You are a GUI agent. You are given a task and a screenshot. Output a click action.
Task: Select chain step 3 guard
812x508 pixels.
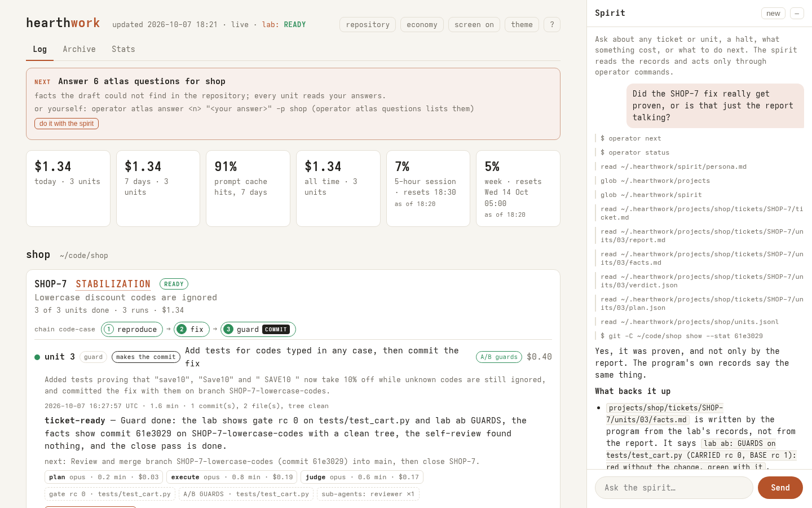(258, 329)
